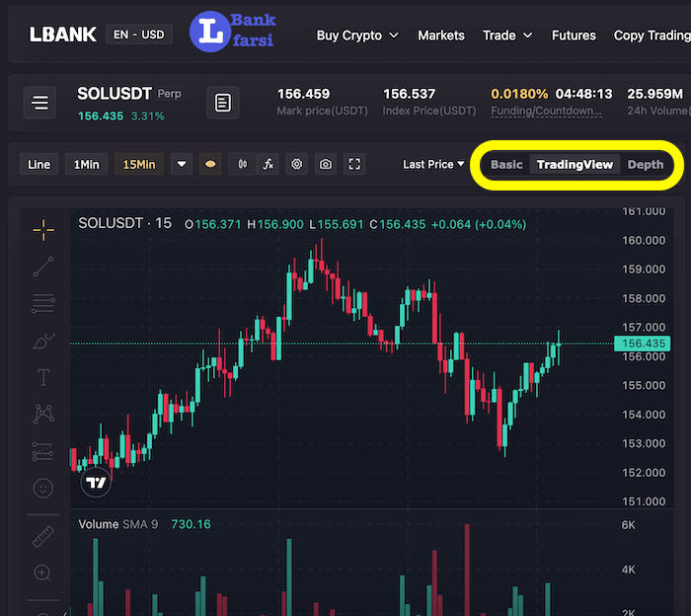Screen dimensions: 691x616
Task: Switch chart to Depth view
Action: coord(646,165)
